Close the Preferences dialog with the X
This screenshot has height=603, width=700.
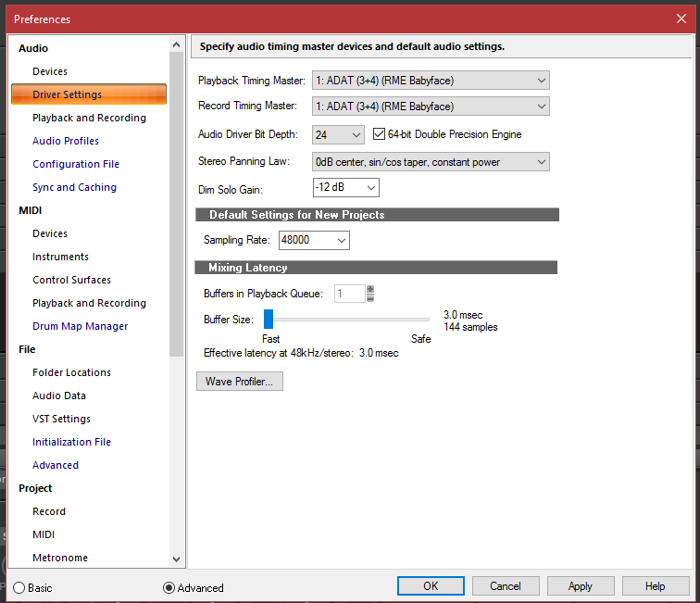tap(681, 19)
